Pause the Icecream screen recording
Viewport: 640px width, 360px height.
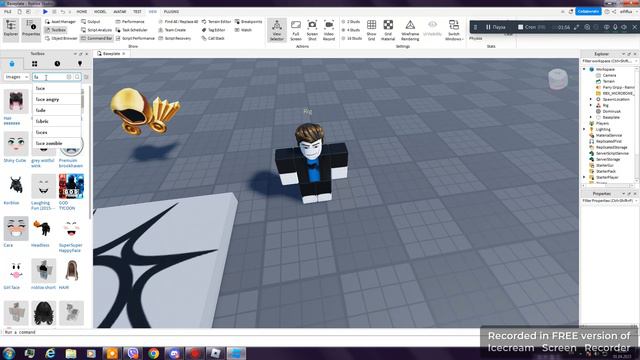[x=496, y=27]
